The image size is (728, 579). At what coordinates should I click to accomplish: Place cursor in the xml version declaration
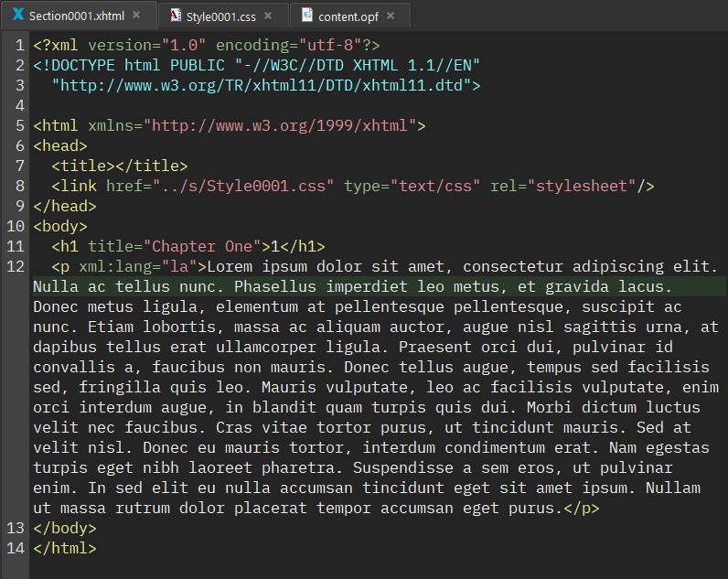[207, 45]
